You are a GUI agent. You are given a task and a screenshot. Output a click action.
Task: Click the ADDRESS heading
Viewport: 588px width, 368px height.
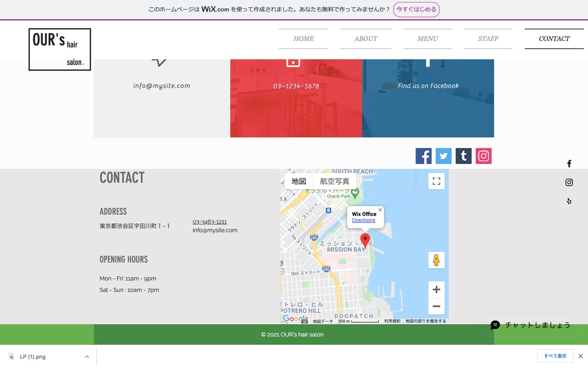(113, 212)
